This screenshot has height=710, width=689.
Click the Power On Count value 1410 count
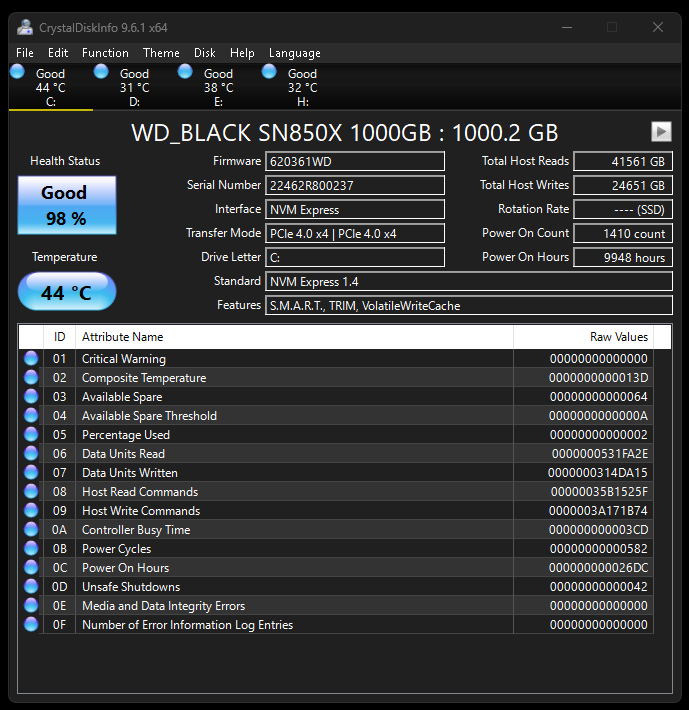pyautogui.click(x=623, y=233)
